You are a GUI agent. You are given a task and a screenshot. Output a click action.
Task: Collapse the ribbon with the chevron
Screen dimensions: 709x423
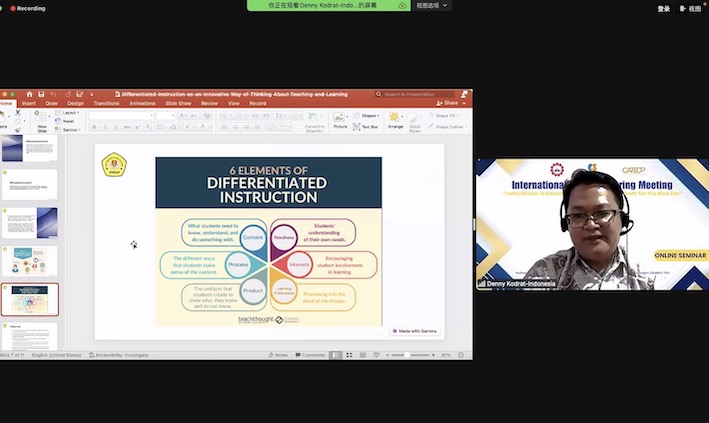pos(464,103)
